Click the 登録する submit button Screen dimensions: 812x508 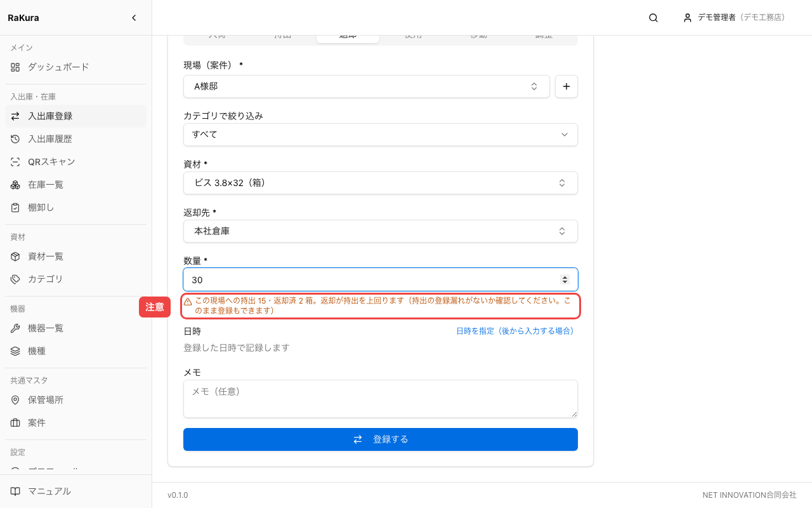pyautogui.click(x=381, y=439)
